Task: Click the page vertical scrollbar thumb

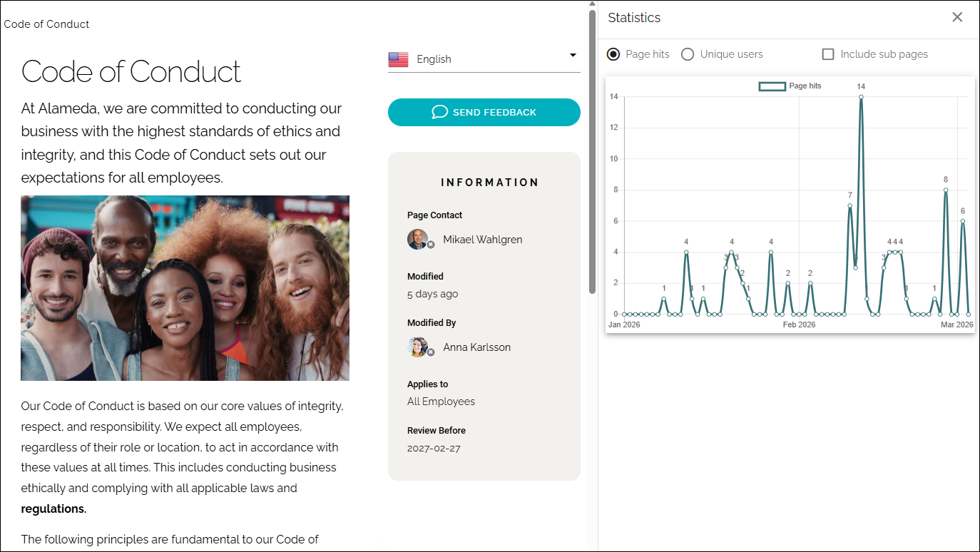Action: tap(592, 151)
